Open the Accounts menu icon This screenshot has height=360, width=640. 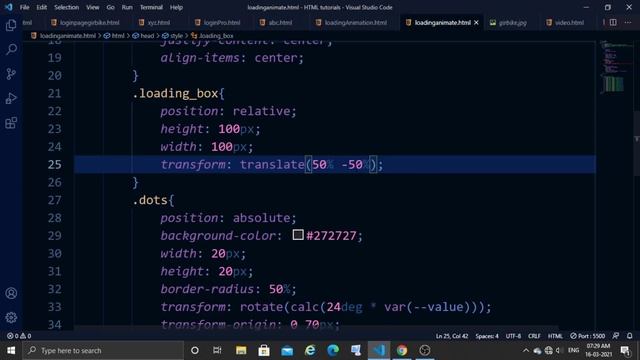coord(11,293)
